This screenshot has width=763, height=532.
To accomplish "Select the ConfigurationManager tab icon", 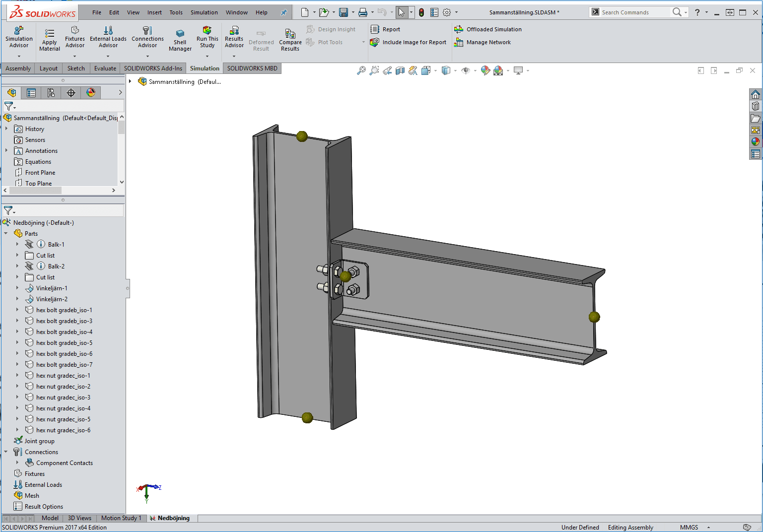I will pyautogui.click(x=51, y=93).
